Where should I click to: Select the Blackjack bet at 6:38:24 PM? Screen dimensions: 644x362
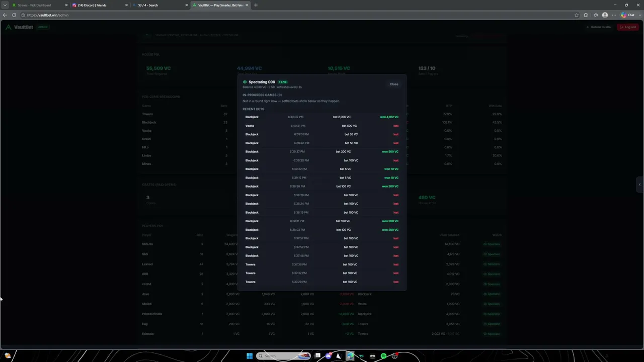(322, 204)
